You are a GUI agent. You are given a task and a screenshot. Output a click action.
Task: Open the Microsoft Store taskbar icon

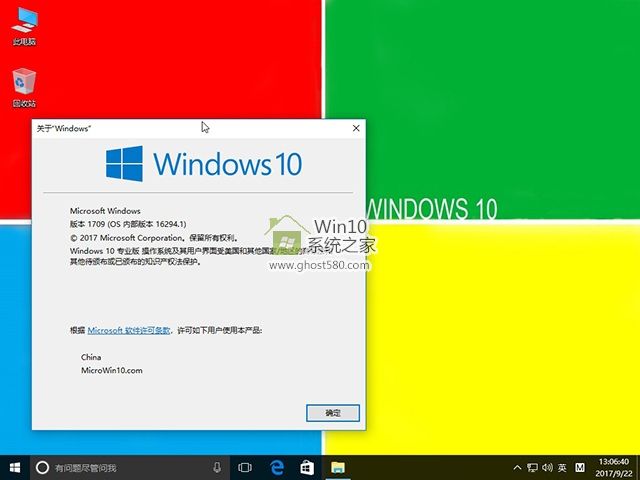[307, 467]
